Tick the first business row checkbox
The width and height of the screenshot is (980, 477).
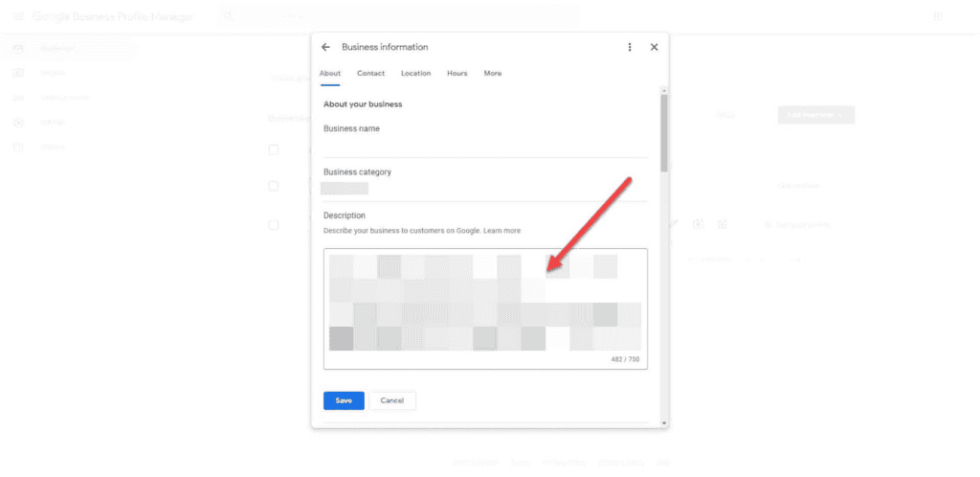tap(274, 149)
